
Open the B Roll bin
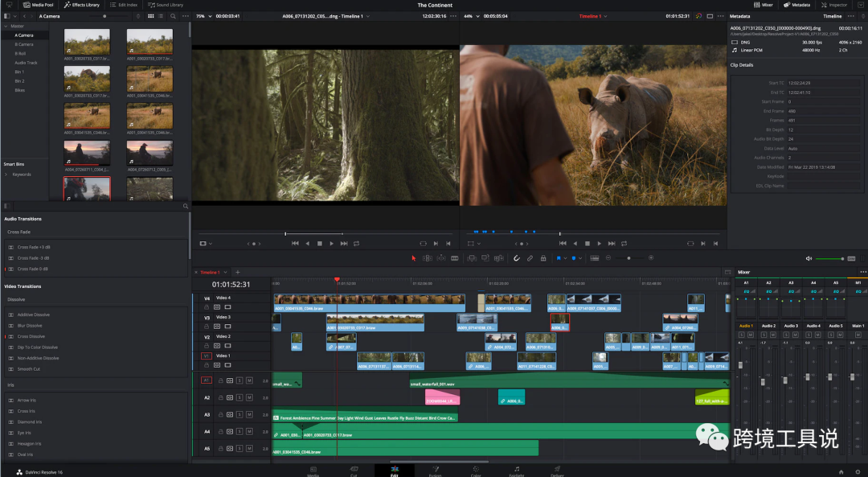click(21, 53)
